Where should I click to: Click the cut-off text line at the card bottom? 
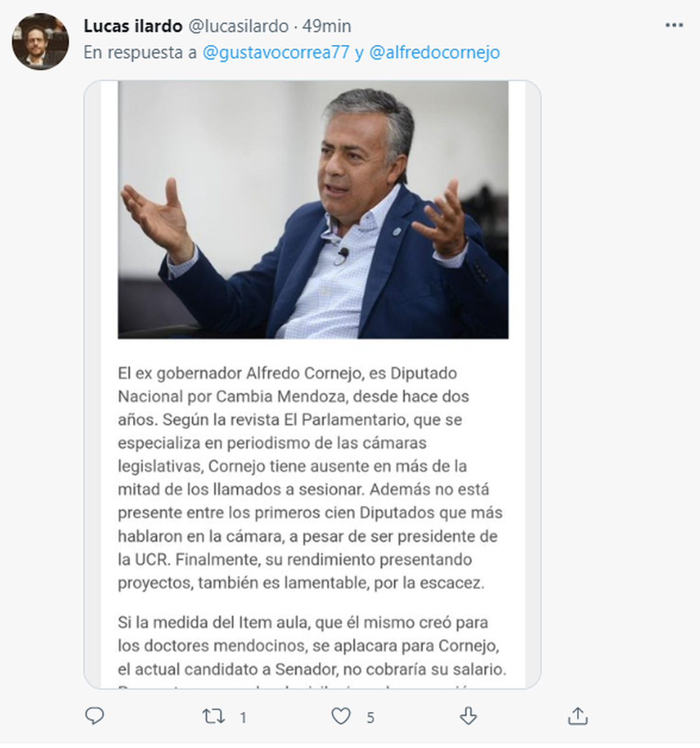292,685
